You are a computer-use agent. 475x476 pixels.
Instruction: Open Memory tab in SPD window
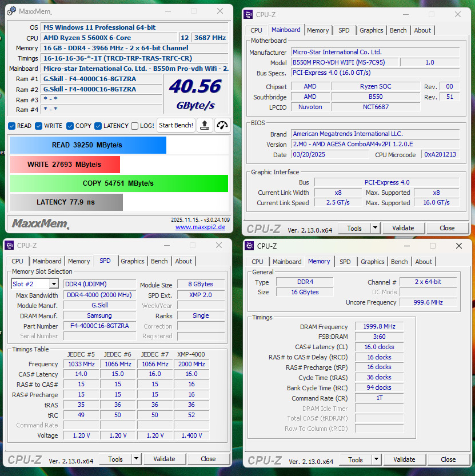click(79, 261)
